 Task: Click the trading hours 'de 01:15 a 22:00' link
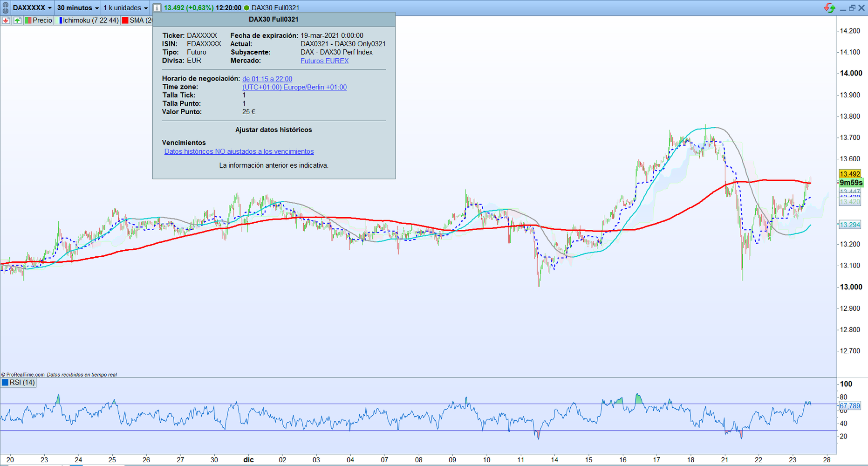(x=267, y=79)
